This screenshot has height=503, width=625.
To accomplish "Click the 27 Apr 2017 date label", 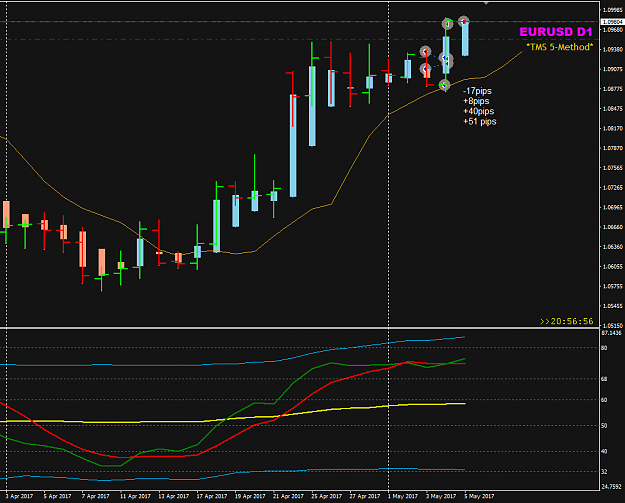I will pyautogui.click(x=365, y=496).
